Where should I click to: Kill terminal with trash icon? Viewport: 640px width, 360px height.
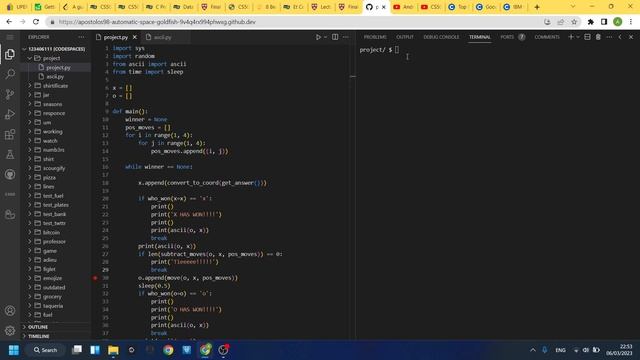coord(598,37)
